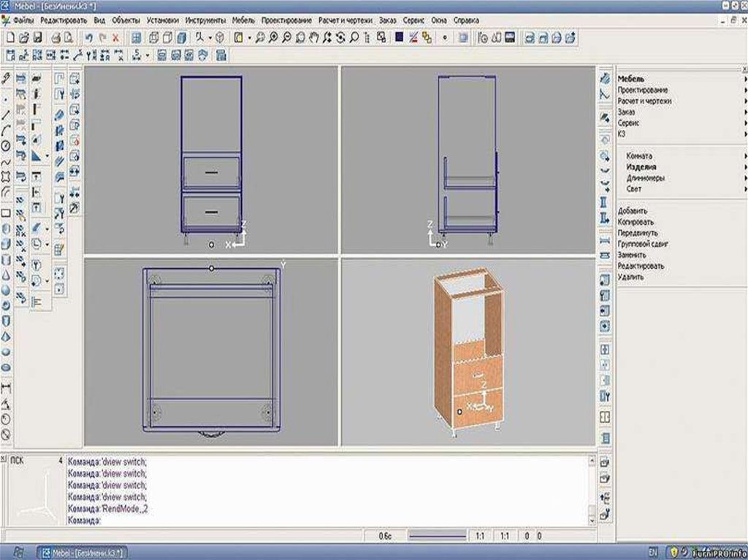Viewport: 748px width, 560px height.
Task: Click the red X delete icon
Action: tap(115, 37)
